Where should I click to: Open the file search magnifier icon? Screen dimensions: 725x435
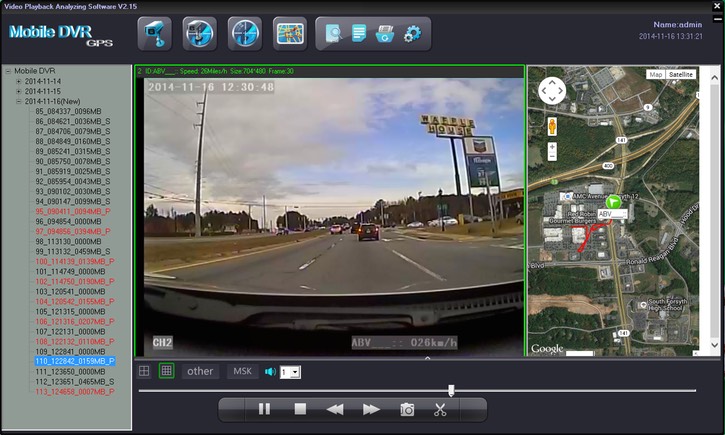(333, 35)
